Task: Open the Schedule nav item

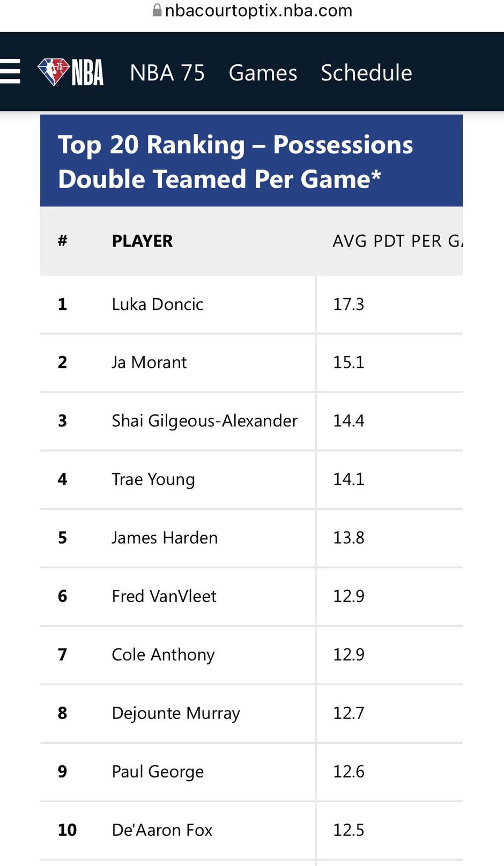Action: [366, 73]
